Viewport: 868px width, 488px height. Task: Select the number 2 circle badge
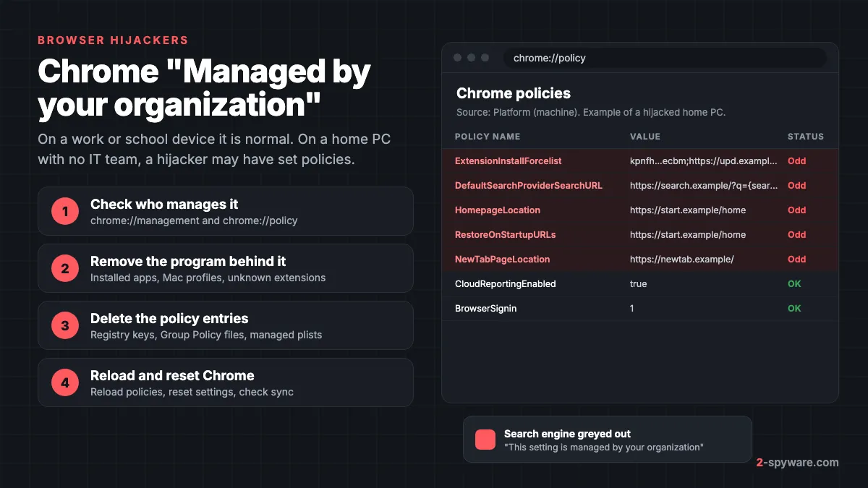coord(65,268)
